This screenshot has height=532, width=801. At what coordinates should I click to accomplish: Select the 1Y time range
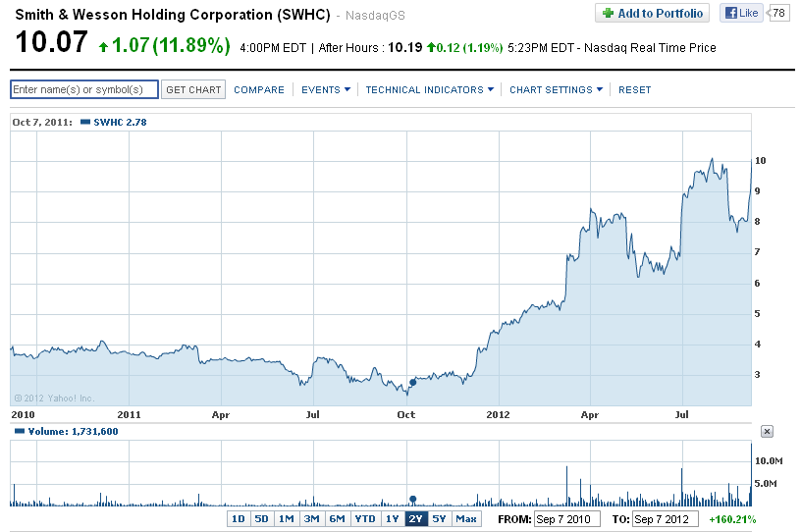[x=392, y=519]
